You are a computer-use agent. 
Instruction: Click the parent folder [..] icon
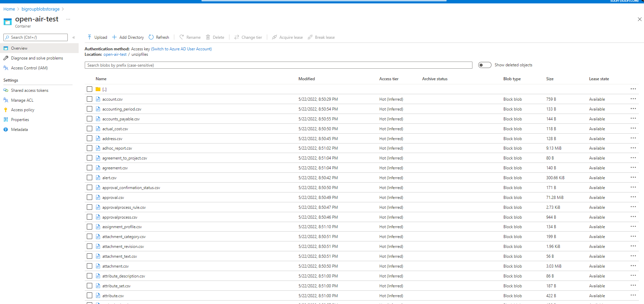(98, 89)
